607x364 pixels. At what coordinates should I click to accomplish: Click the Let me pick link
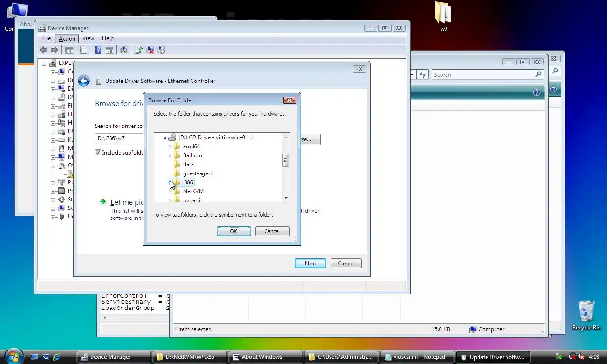127,202
